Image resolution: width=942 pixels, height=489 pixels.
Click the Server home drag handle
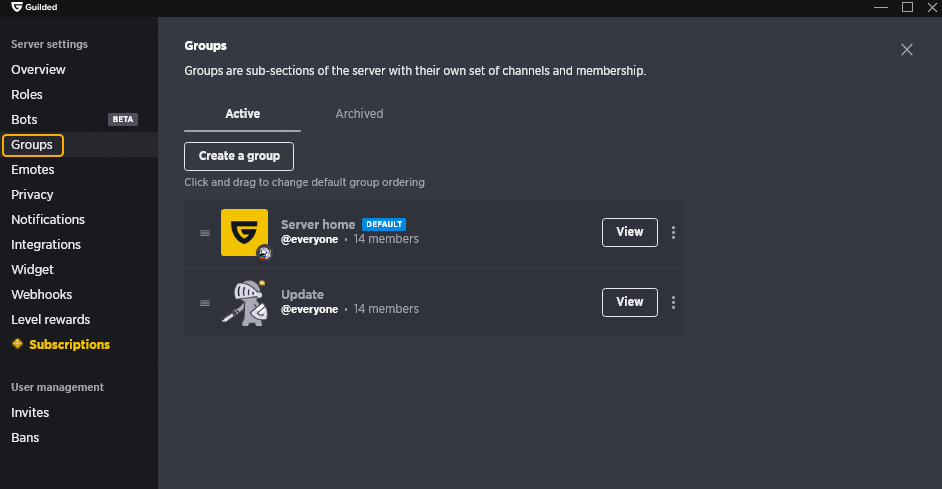[205, 233]
